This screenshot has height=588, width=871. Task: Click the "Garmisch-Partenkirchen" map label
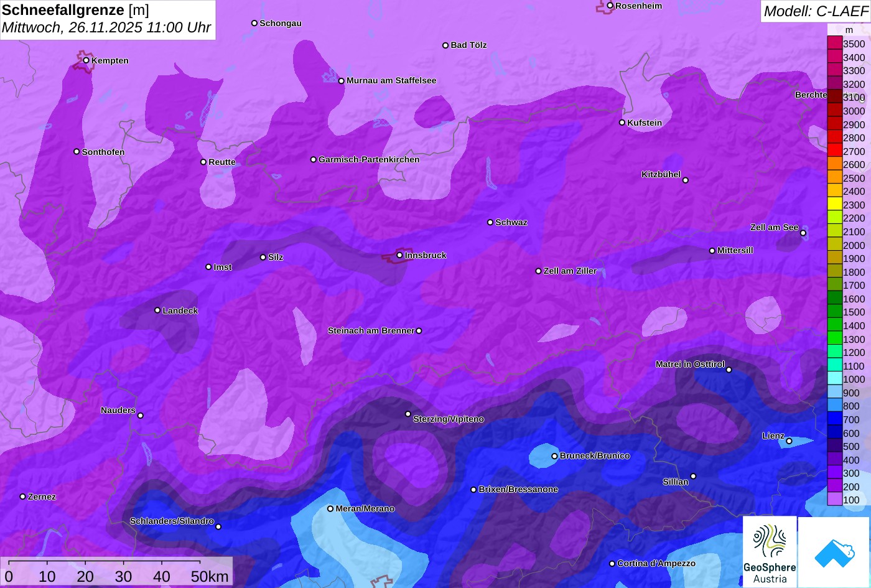(369, 159)
